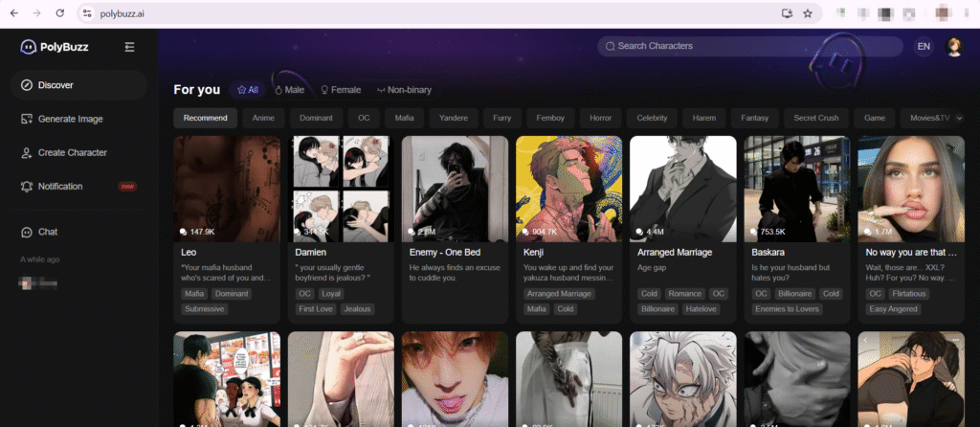Screen dimensions: 980x427
Task: Click the Hatelove tag
Action: [702, 309]
